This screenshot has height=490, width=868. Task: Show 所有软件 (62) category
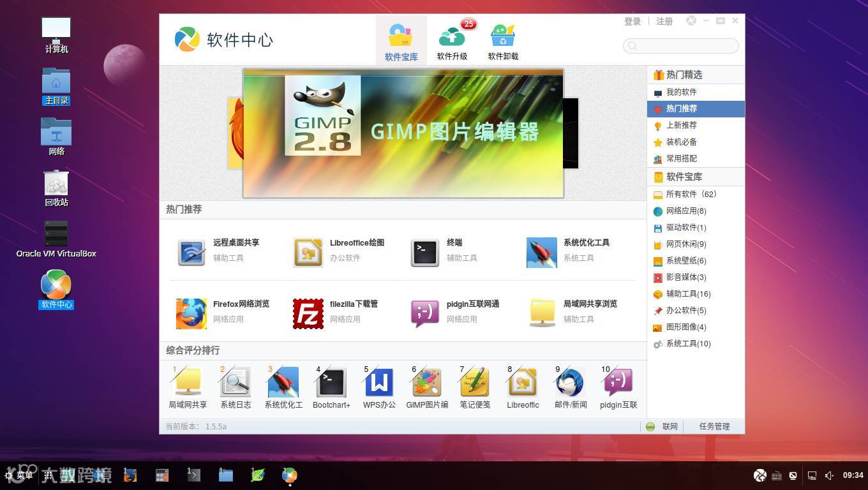tap(696, 195)
